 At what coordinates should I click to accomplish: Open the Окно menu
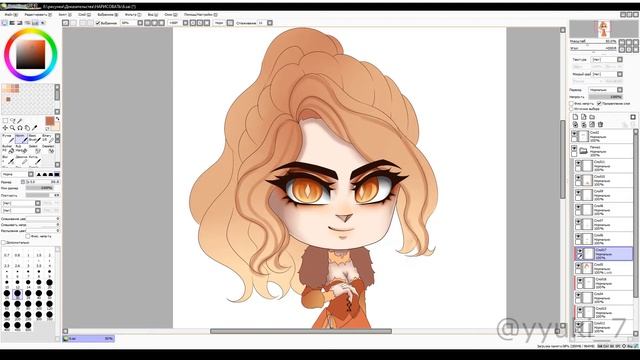click(170, 14)
